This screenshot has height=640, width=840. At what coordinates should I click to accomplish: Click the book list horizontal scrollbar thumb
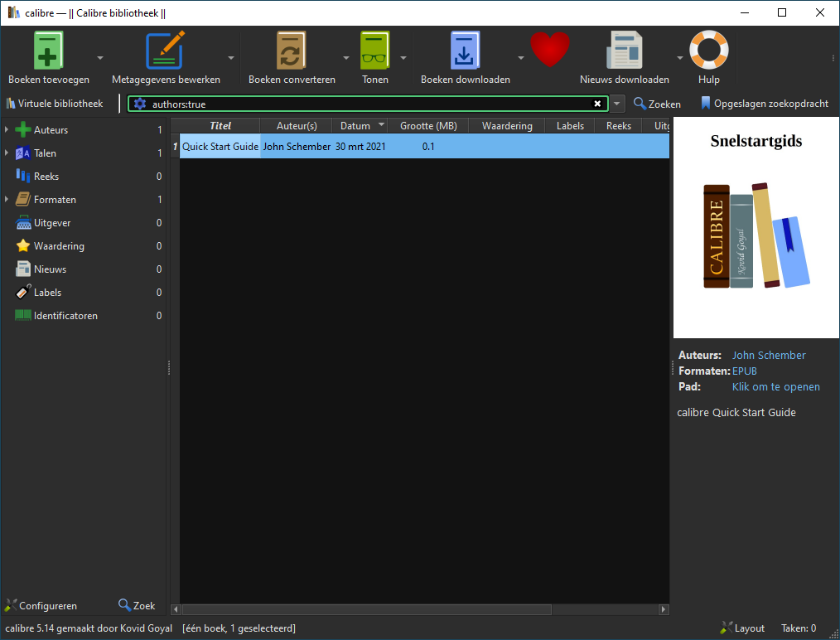[366, 609]
